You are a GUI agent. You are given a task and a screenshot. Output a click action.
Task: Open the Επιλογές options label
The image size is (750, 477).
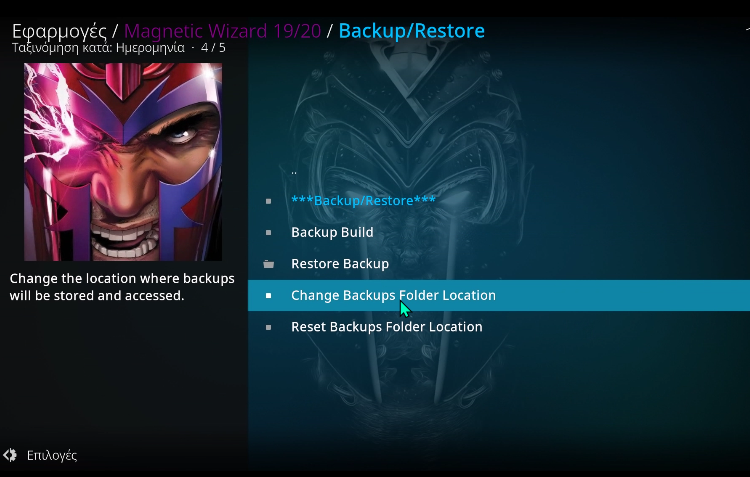coord(52,455)
